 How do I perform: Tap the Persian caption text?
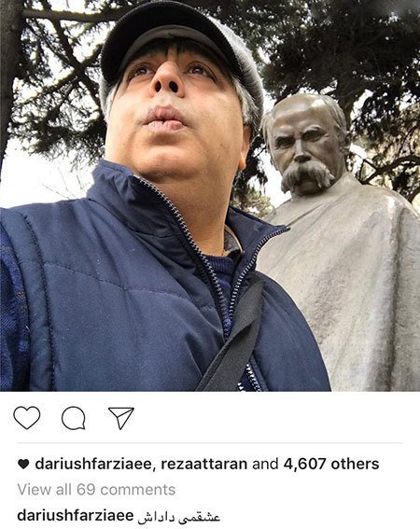click(x=178, y=517)
